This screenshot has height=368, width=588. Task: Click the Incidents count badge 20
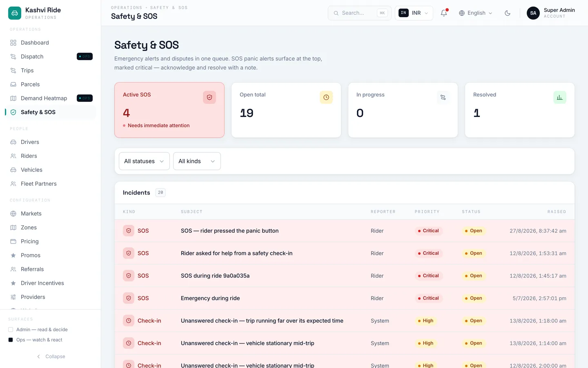click(x=160, y=193)
